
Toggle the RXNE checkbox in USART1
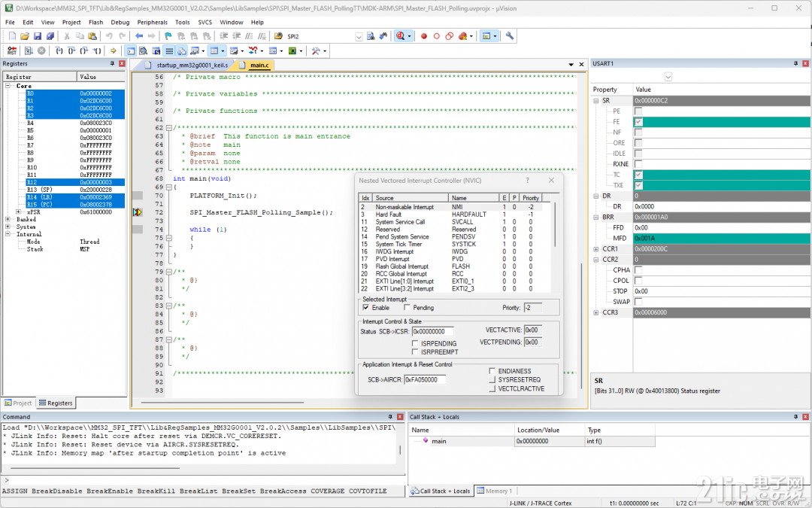click(x=638, y=164)
